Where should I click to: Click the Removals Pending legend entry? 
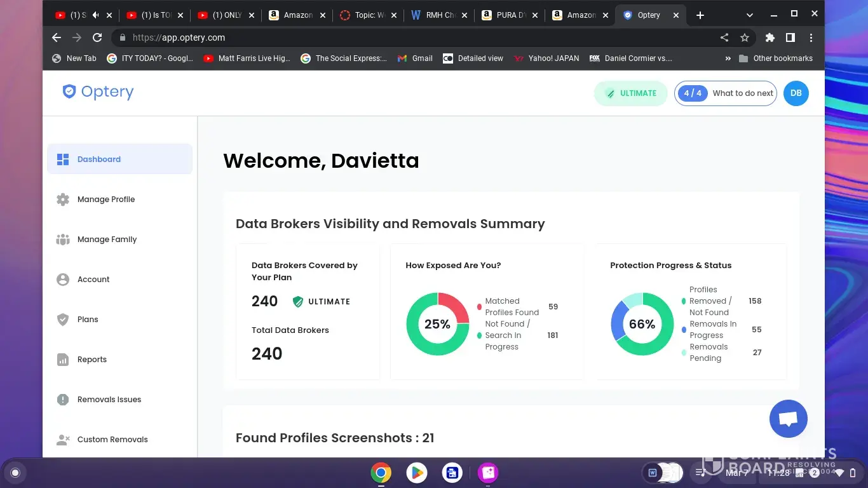pyautogui.click(x=721, y=353)
